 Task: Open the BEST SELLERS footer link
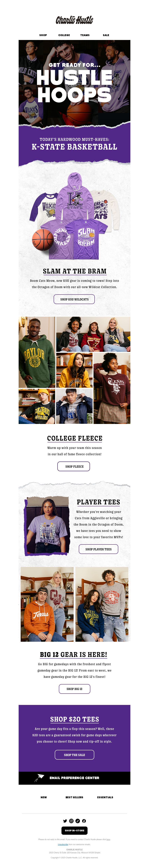pyautogui.click(x=74, y=797)
